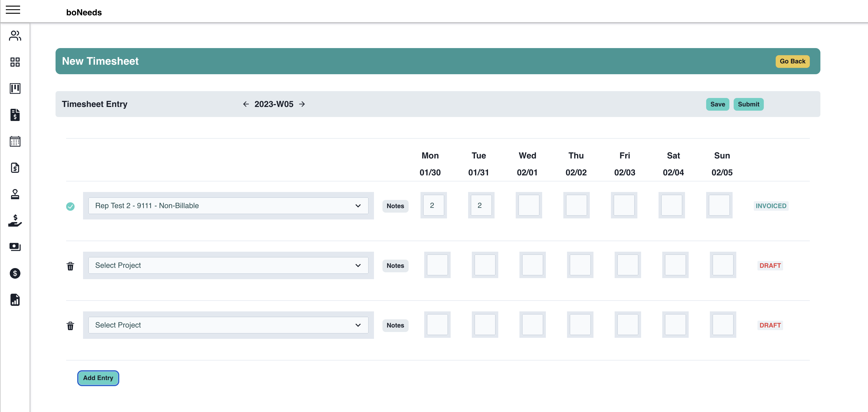Open the Users section in the sidebar

tap(15, 36)
